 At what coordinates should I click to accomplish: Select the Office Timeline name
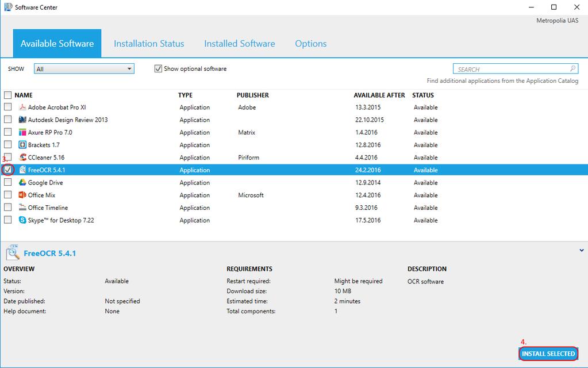tap(48, 208)
